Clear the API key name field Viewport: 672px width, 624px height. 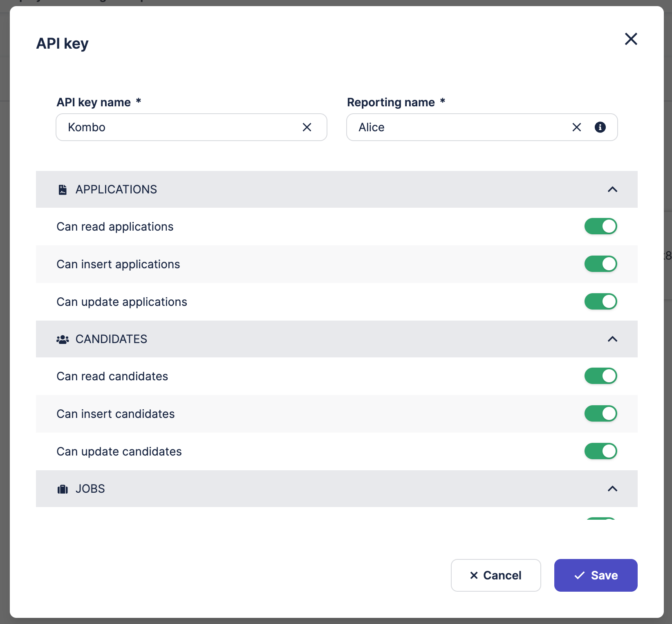[307, 127]
